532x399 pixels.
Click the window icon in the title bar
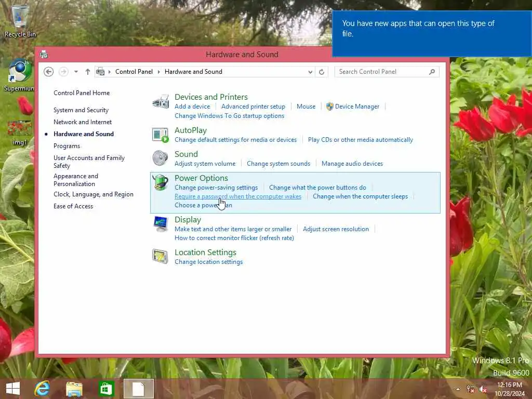(x=44, y=54)
